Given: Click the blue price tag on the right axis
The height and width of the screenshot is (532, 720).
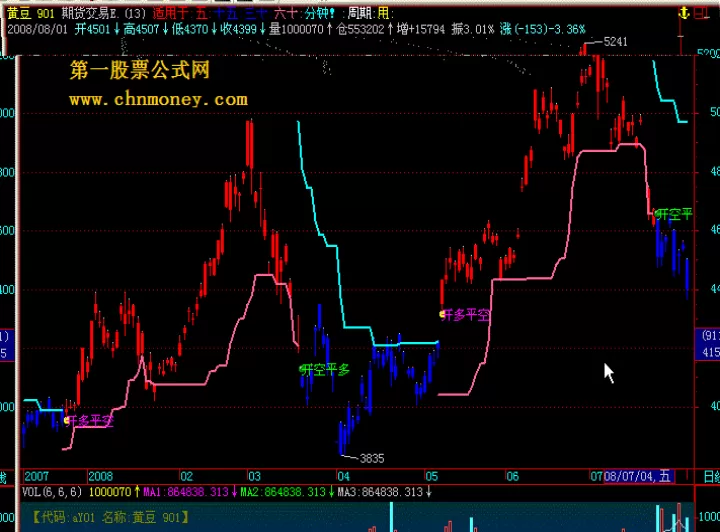Looking at the screenshot, I should coord(708,344).
